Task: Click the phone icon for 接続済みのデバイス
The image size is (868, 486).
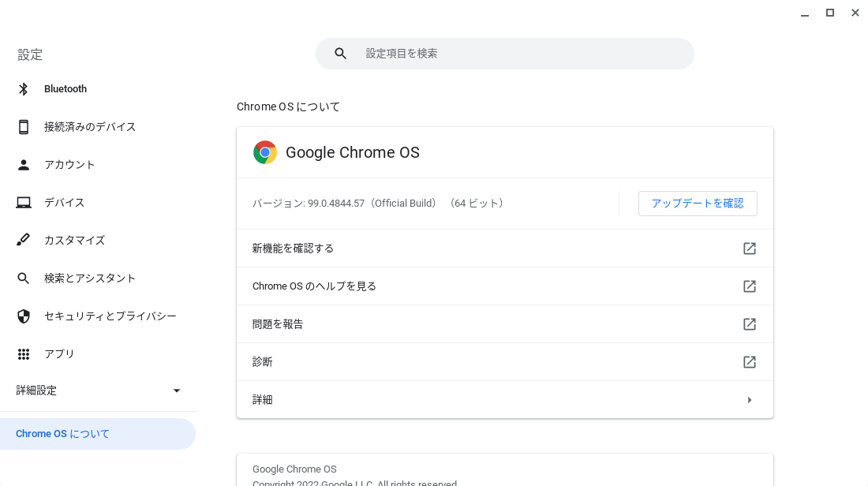Action: click(x=23, y=127)
